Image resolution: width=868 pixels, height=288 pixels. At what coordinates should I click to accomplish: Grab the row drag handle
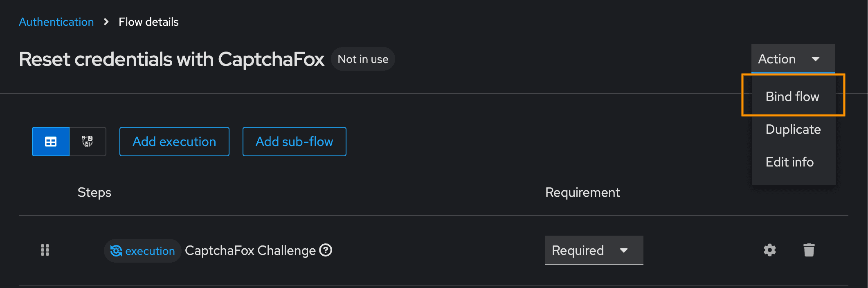tap(45, 250)
